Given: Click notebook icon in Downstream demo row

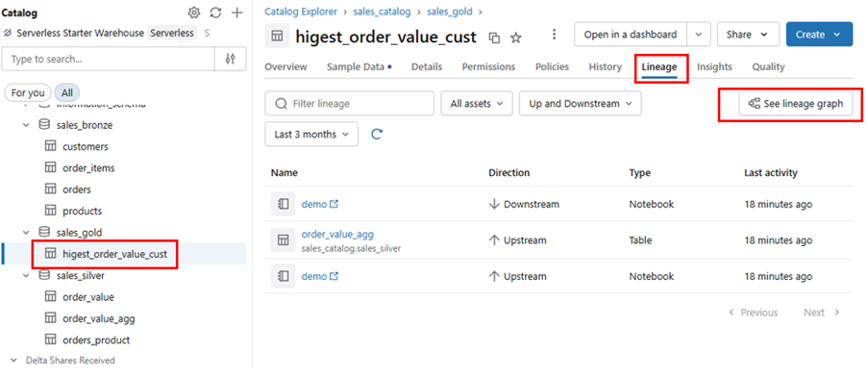Looking at the screenshot, I should coord(283,204).
